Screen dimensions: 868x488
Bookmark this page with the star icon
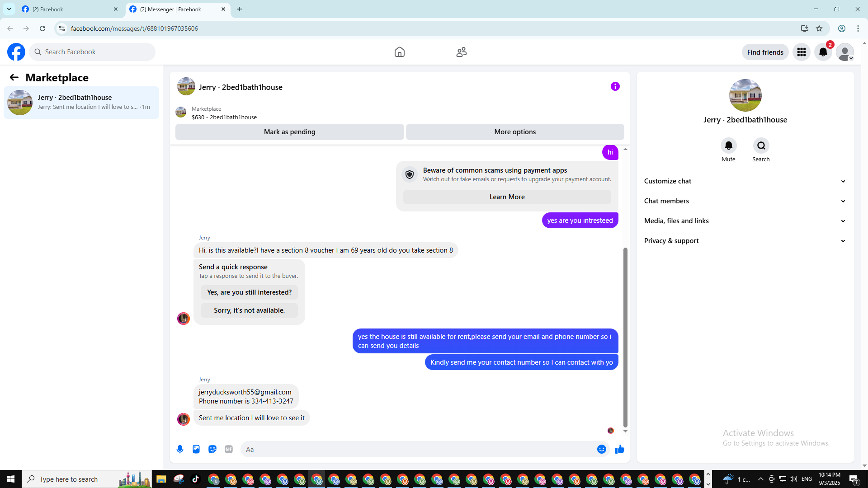[819, 28]
